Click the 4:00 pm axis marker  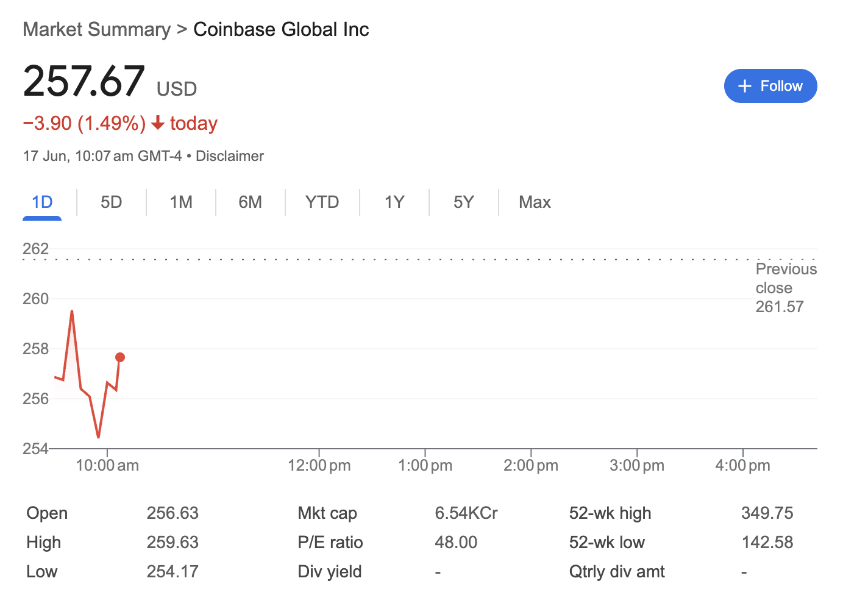click(x=742, y=466)
